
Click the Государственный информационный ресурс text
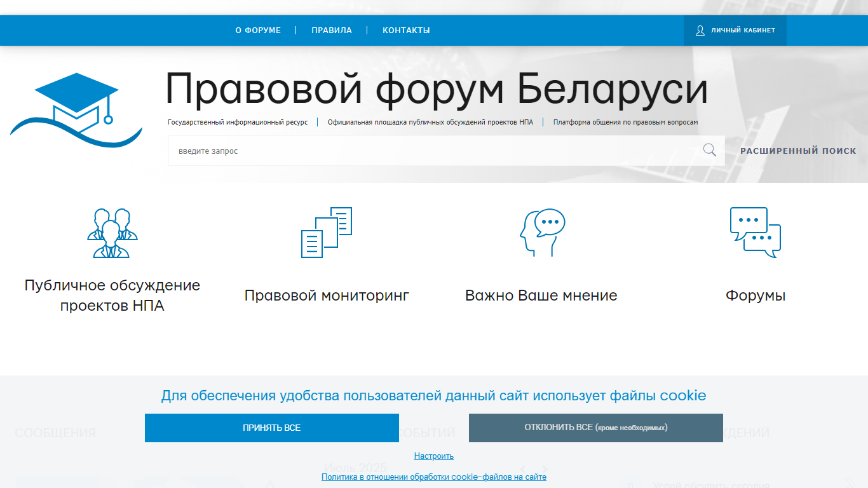coord(238,122)
